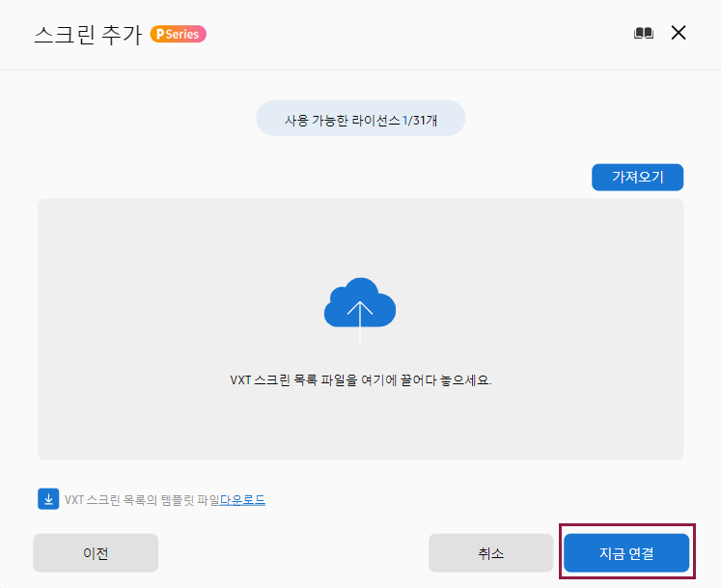Click the gray file drop zone
Screen dimensions: 721x588
point(361,329)
